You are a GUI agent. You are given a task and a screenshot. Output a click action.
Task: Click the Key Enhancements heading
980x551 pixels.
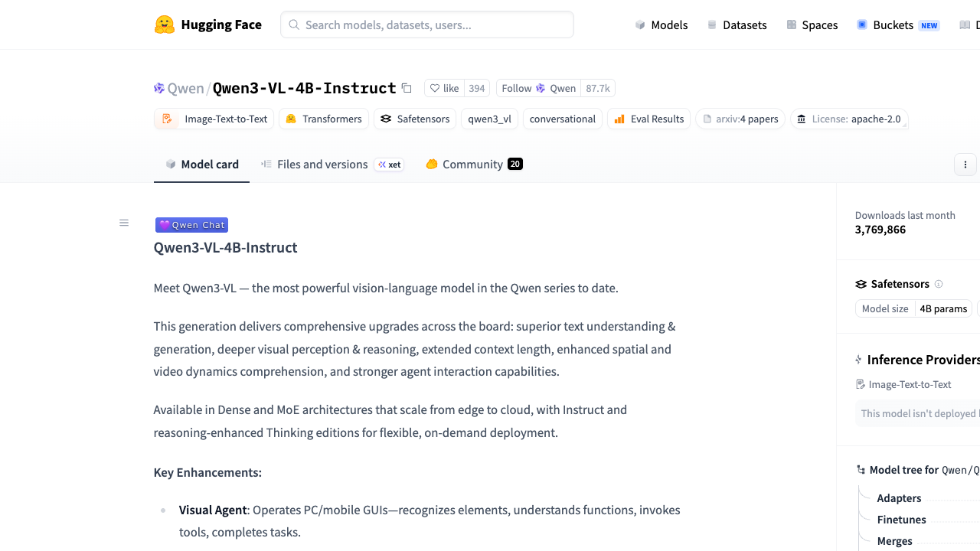tap(207, 472)
